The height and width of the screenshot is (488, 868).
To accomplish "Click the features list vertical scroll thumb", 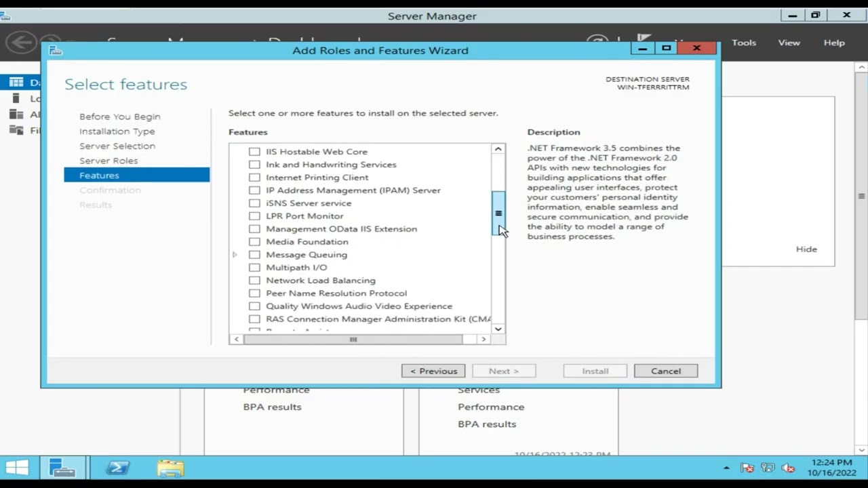I will (498, 213).
